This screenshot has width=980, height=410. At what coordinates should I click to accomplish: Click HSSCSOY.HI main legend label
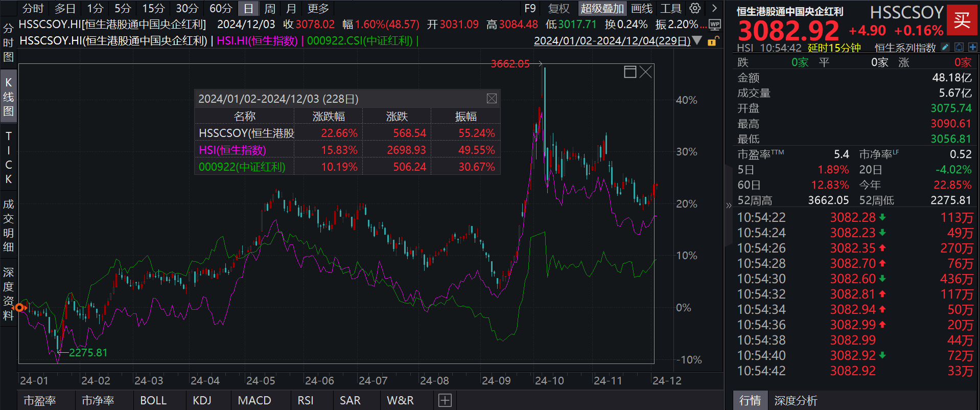point(113,40)
